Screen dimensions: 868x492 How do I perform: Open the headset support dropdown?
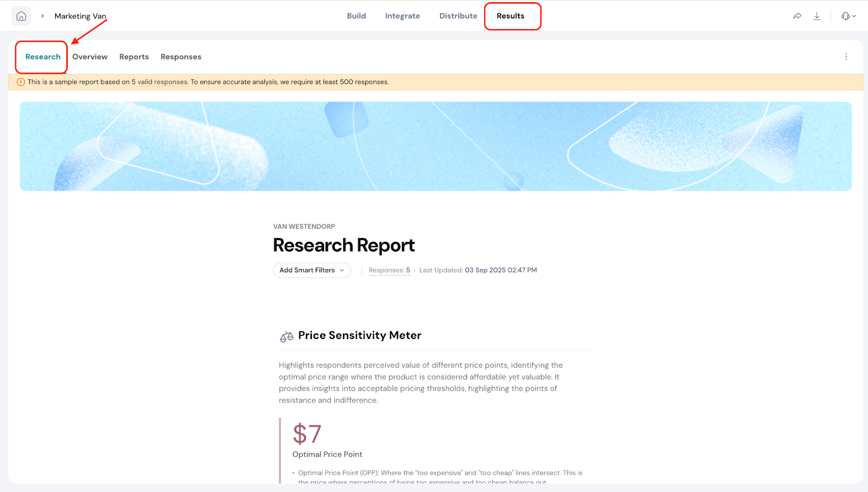coord(848,16)
